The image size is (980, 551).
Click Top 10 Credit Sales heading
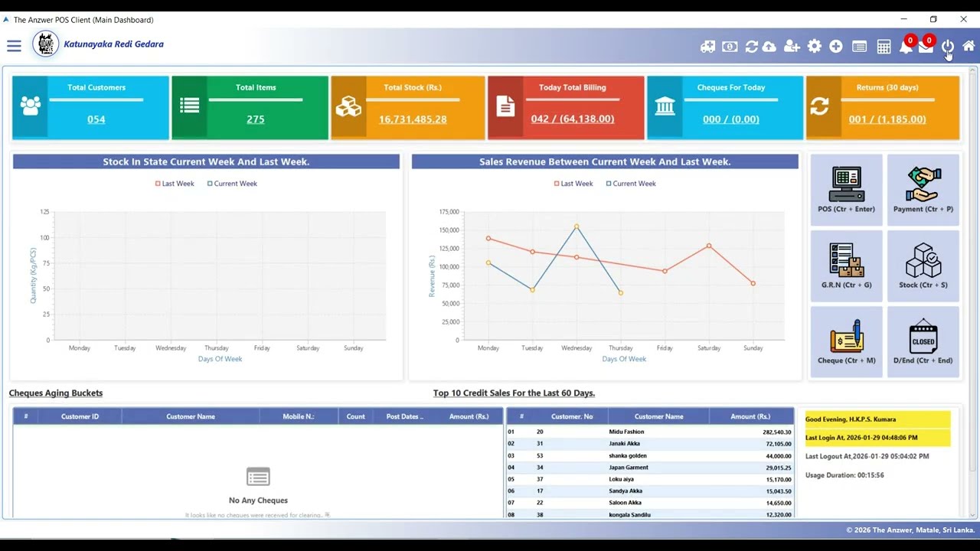514,393
